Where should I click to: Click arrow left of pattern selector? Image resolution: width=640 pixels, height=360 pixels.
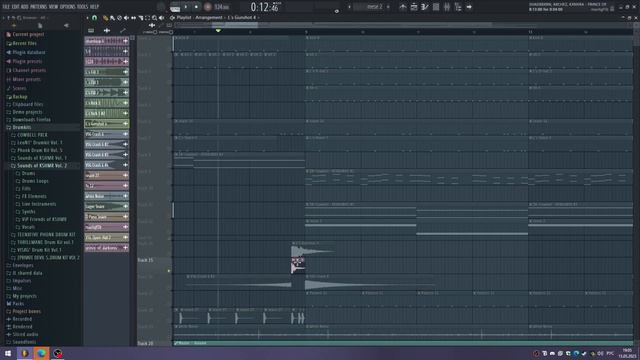[349, 7]
